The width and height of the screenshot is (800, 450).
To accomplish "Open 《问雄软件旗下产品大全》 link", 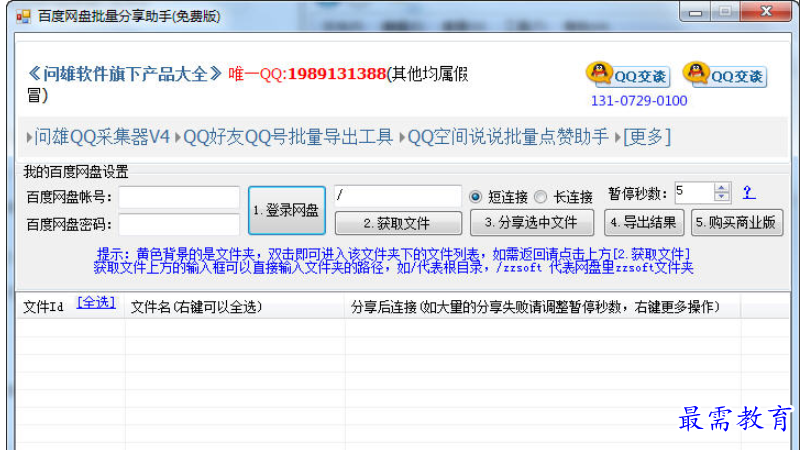I will (x=124, y=74).
